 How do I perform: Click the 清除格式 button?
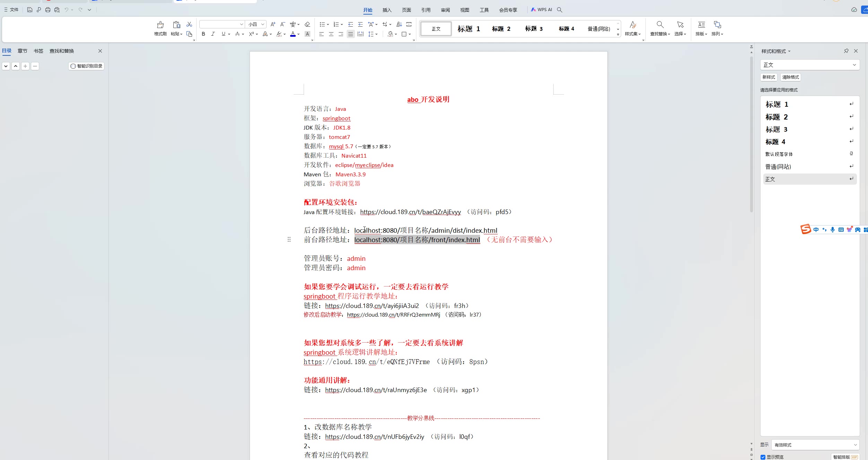(x=790, y=77)
